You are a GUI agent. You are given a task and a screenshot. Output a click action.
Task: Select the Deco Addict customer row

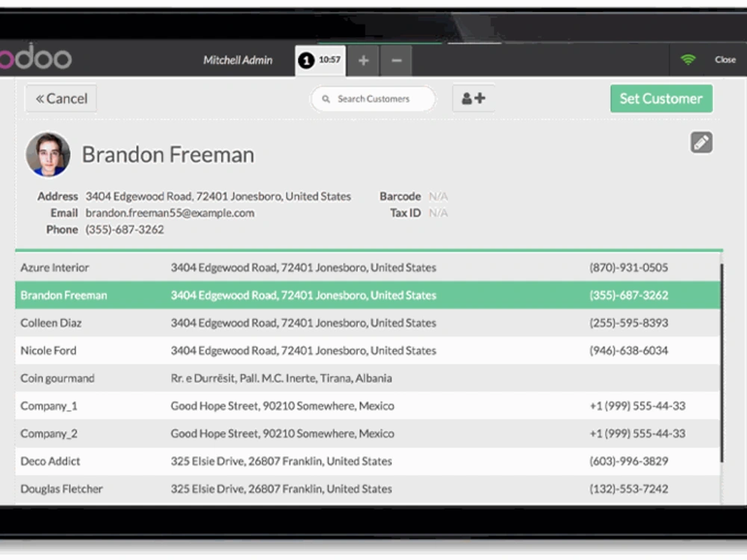coord(368,461)
